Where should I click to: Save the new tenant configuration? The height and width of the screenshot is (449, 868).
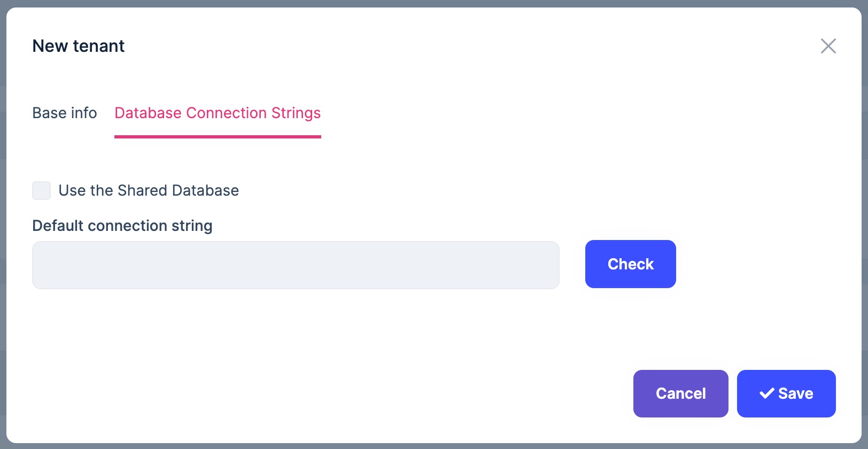786,393
